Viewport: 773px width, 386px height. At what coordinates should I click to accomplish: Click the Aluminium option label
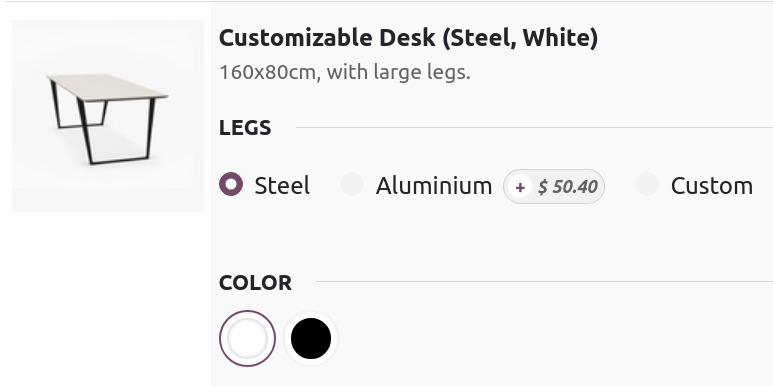(434, 186)
